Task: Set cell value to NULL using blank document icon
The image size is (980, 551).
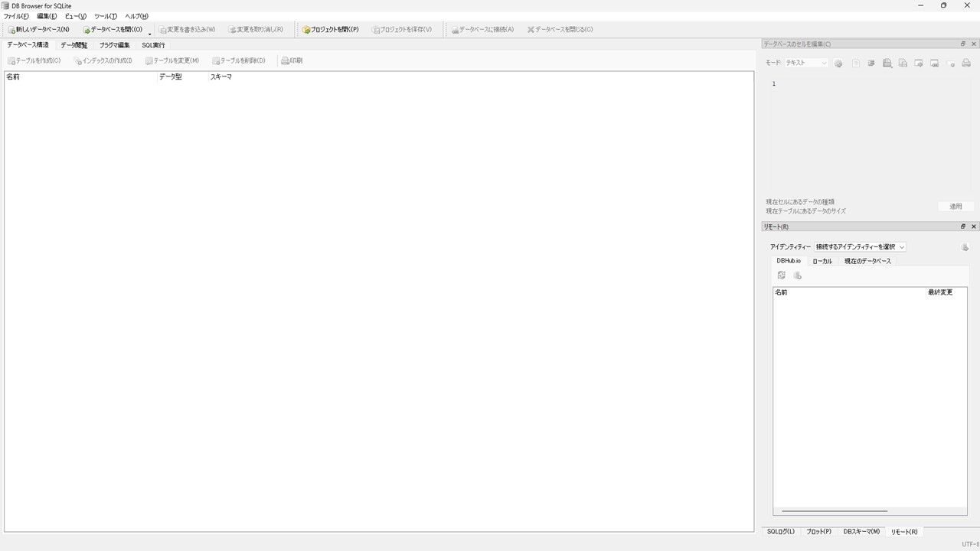Action: 855,63
